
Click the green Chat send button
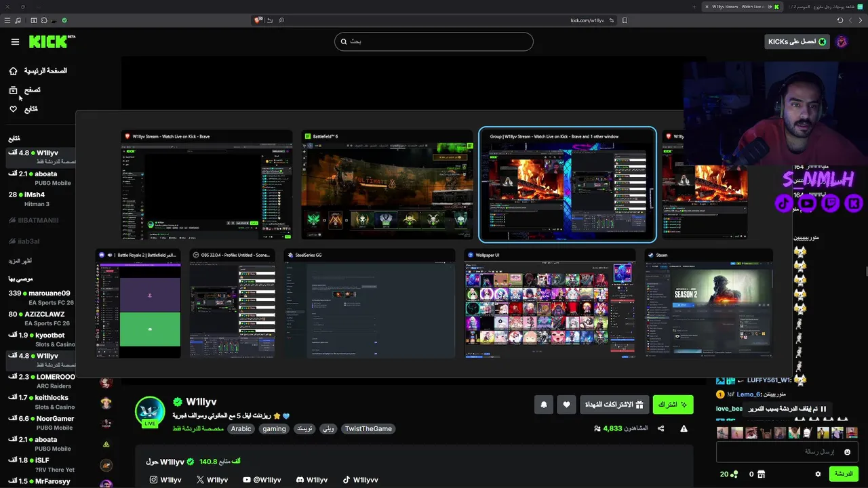pos(844,474)
